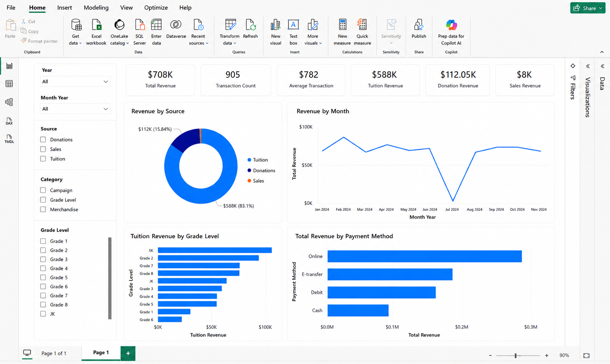
Task: Switch to the View ribbon tab
Action: (x=126, y=8)
